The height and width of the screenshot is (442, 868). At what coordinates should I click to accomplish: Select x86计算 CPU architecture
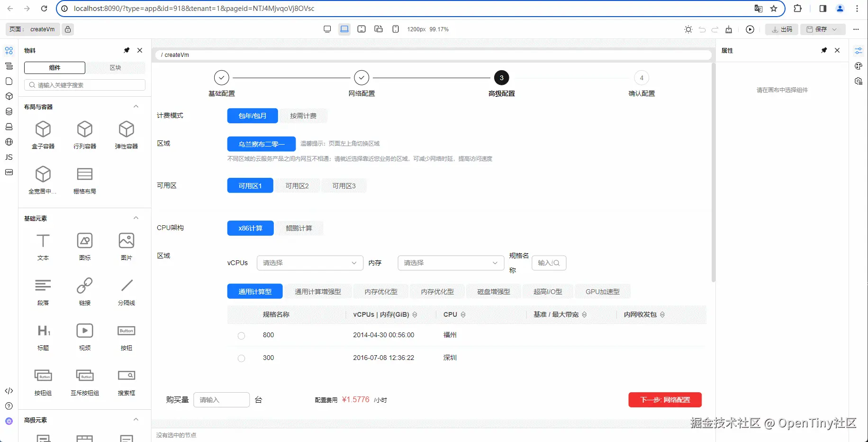click(251, 228)
